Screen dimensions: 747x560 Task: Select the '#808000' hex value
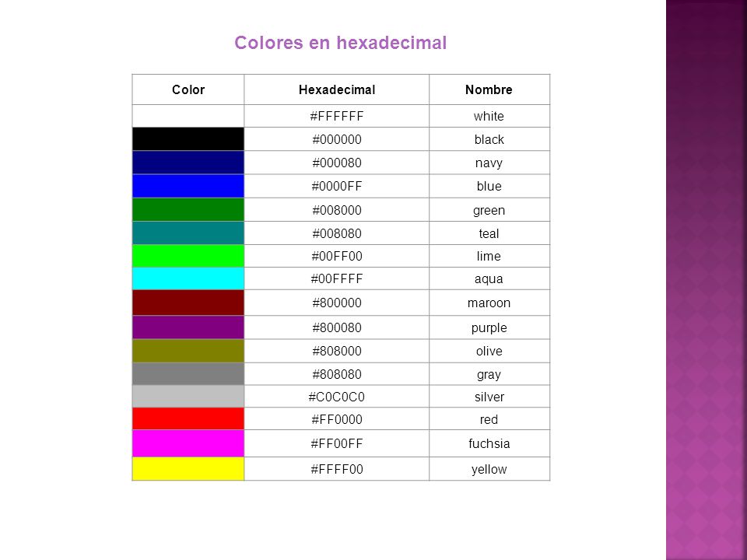pyautogui.click(x=337, y=351)
